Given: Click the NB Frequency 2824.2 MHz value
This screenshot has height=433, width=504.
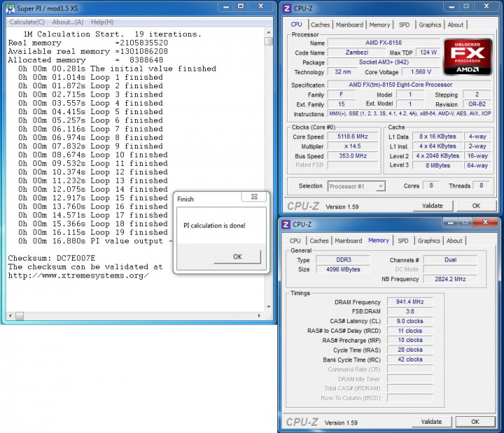Looking at the screenshot, I should click(x=450, y=279).
